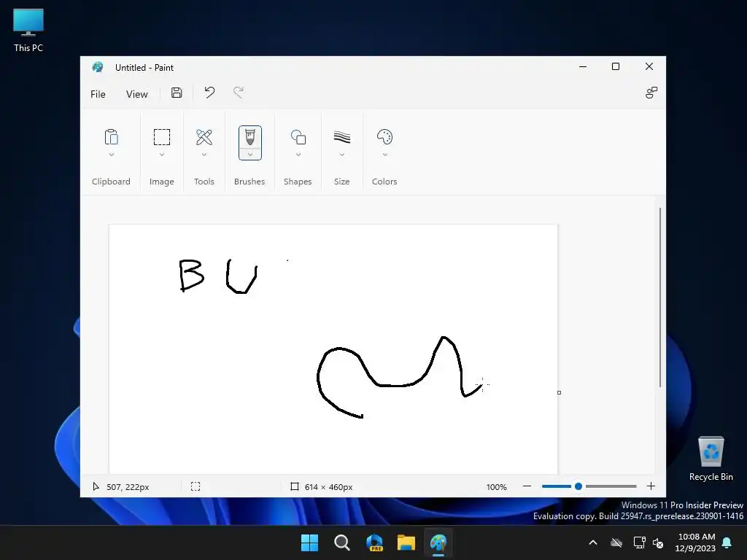Screen dimensions: 747x560
Task: Open the Windows Start menu
Action: pyautogui.click(x=309, y=542)
